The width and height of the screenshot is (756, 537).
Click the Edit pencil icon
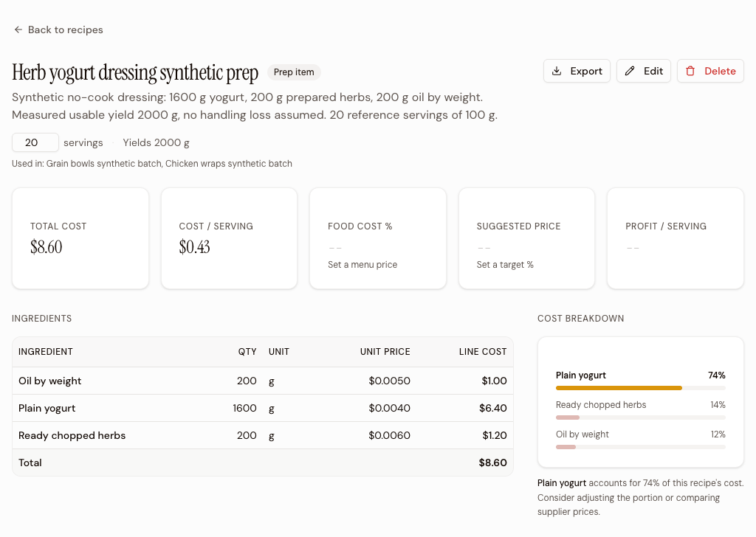630,72
